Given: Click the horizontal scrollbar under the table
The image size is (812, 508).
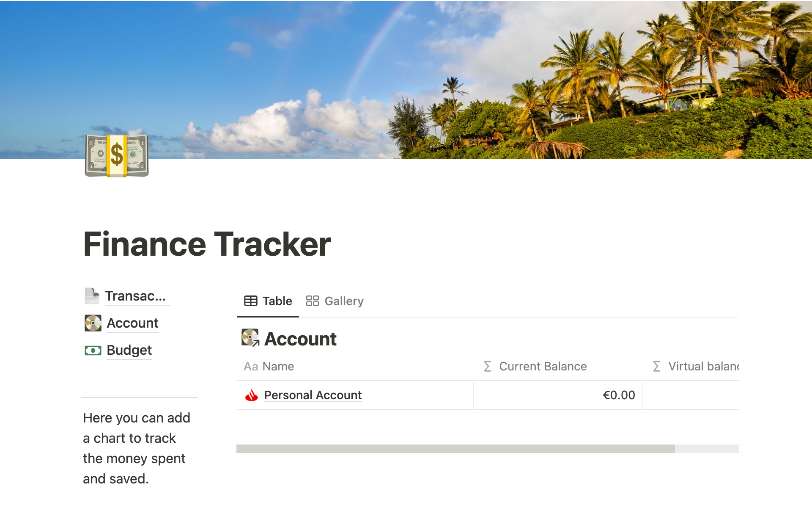Looking at the screenshot, I should 455,449.
